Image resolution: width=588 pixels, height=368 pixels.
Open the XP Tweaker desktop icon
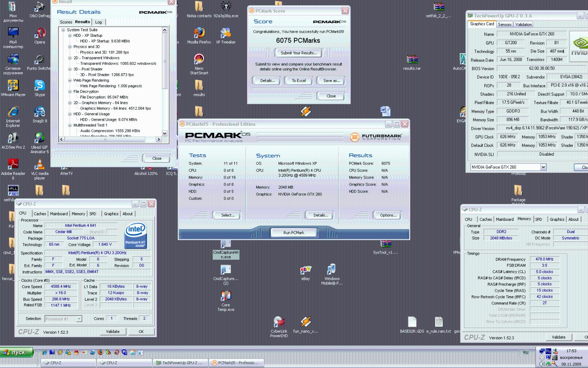[x=226, y=36]
